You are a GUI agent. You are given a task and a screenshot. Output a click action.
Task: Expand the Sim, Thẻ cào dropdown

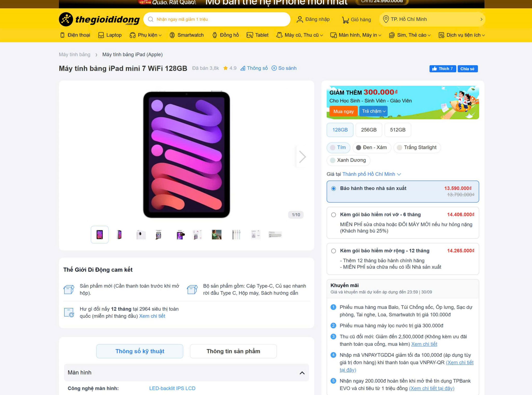429,35
